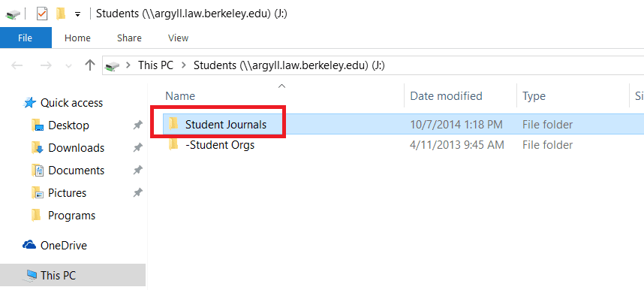
Task: Go back with the back arrow
Action: (x=17, y=65)
